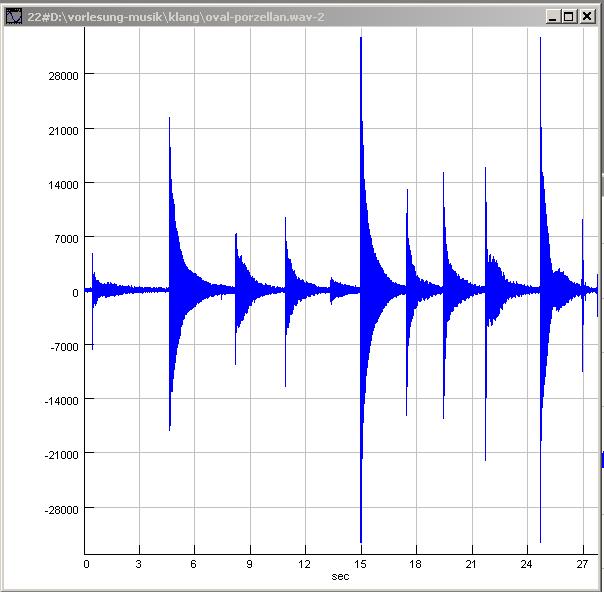Close the oval-porzellan.wav-2 window
Image resolution: width=604 pixels, height=592 pixels.
(x=587, y=16)
